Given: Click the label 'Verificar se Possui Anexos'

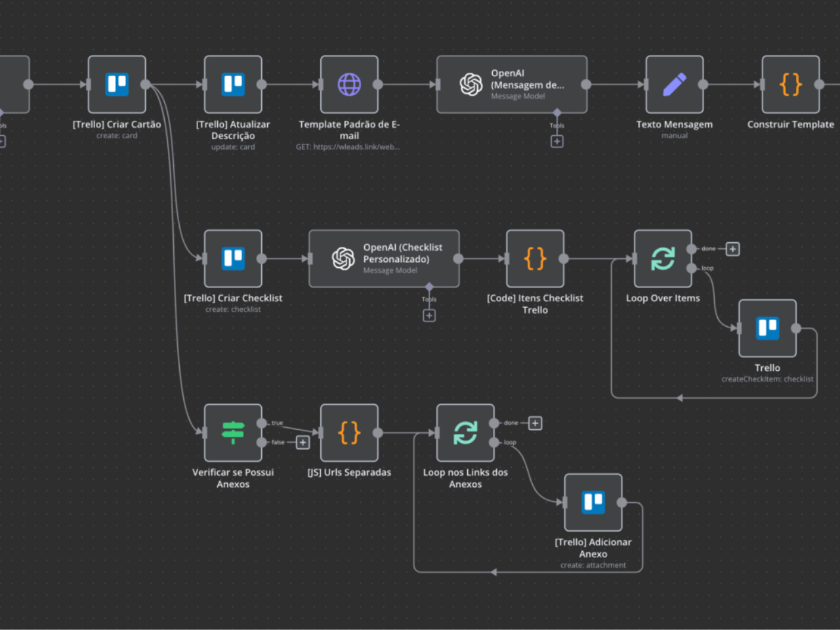Looking at the screenshot, I should coord(233,478).
